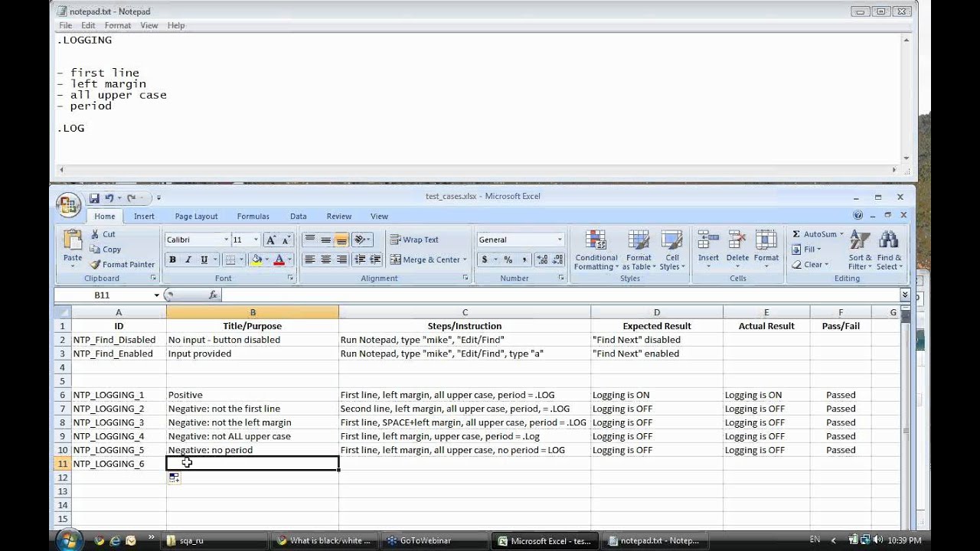Select the Format Painter brush
This screenshot has height=551, width=980.
(x=122, y=265)
